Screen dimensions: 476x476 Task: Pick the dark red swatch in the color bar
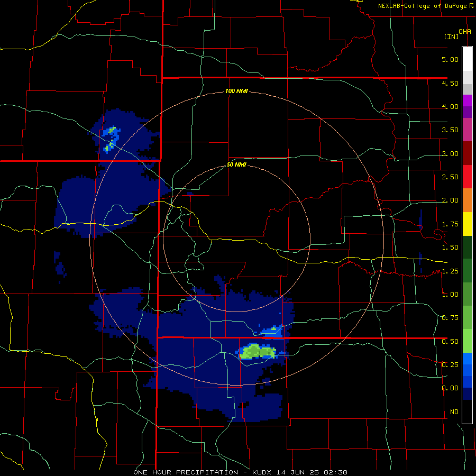467,153
